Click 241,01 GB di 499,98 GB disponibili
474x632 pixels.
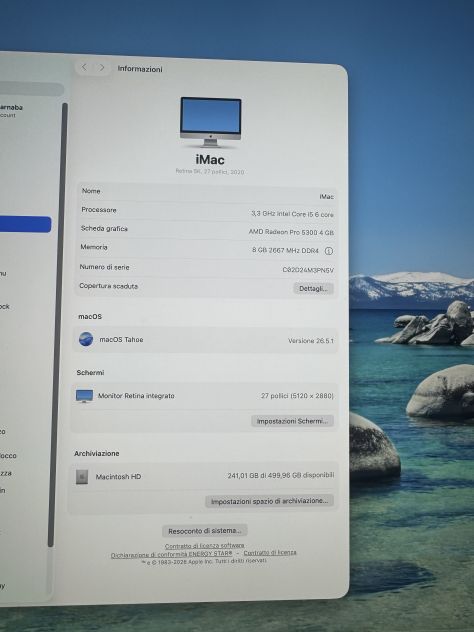(281, 476)
